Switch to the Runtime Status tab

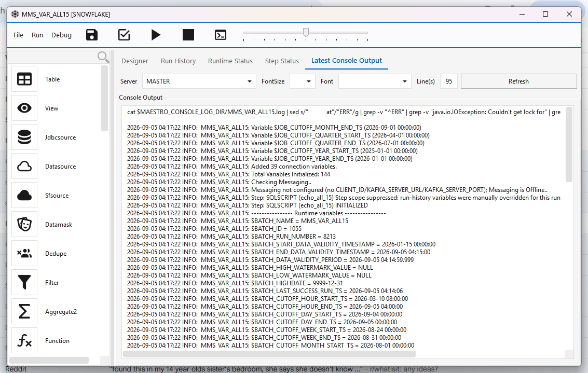230,61
